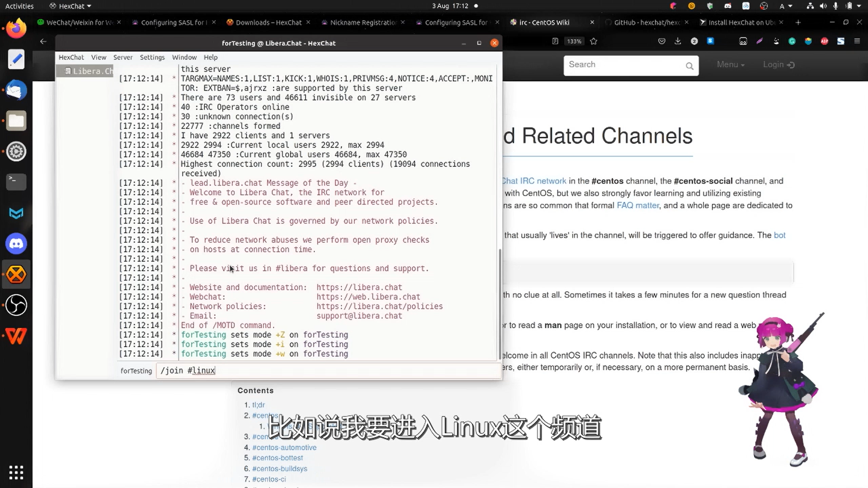Click the forTesting nickname button
Screen dimensions: 868x488
pyautogui.click(x=136, y=371)
